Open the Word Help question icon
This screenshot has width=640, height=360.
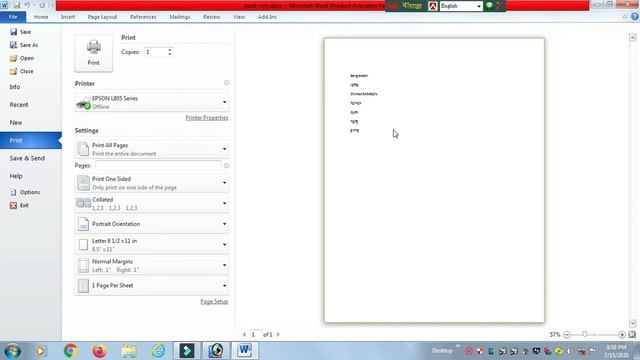pyautogui.click(x=635, y=17)
